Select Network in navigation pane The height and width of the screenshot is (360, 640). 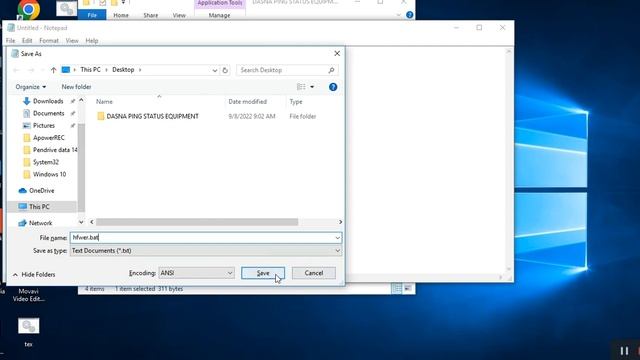coord(40,223)
